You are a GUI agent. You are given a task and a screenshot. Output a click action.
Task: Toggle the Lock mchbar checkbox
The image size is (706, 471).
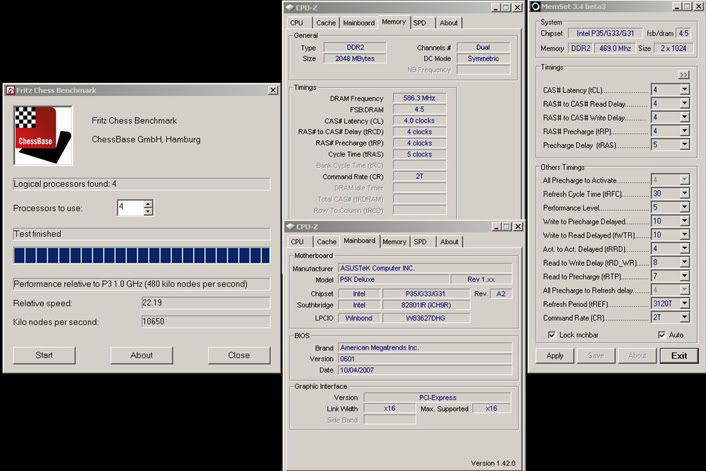pyautogui.click(x=552, y=335)
